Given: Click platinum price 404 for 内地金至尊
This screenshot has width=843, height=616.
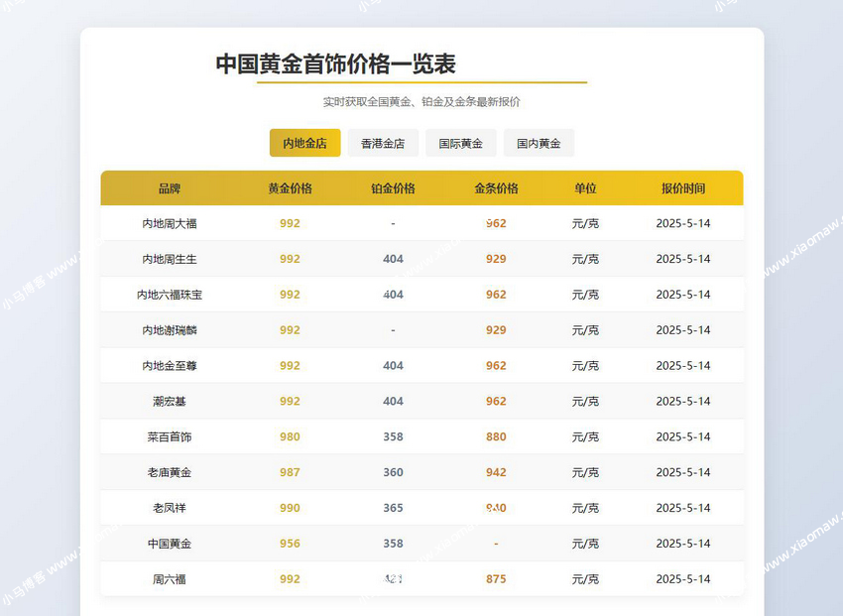Looking at the screenshot, I should [x=393, y=365].
